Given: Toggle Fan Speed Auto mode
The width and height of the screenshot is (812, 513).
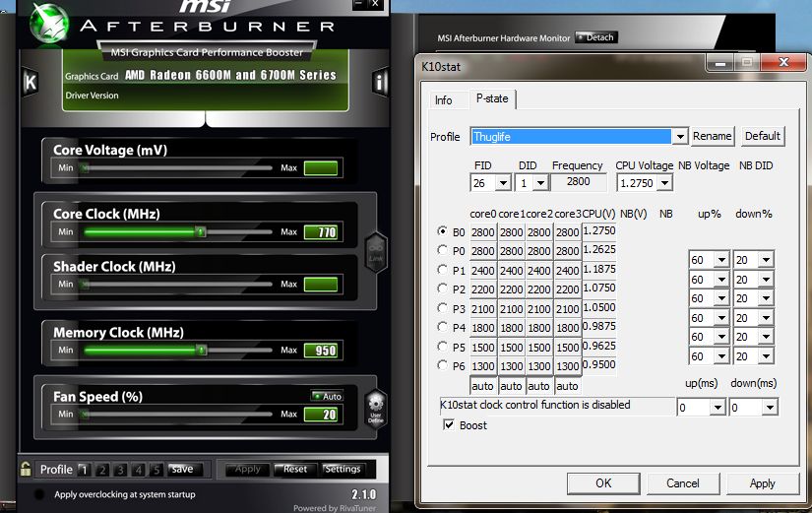Looking at the screenshot, I should click(x=327, y=396).
